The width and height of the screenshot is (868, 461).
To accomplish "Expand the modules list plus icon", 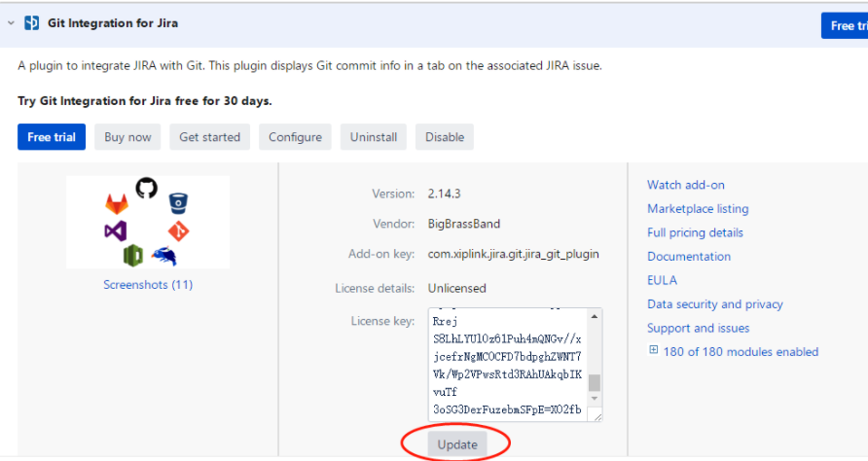I will (x=654, y=350).
